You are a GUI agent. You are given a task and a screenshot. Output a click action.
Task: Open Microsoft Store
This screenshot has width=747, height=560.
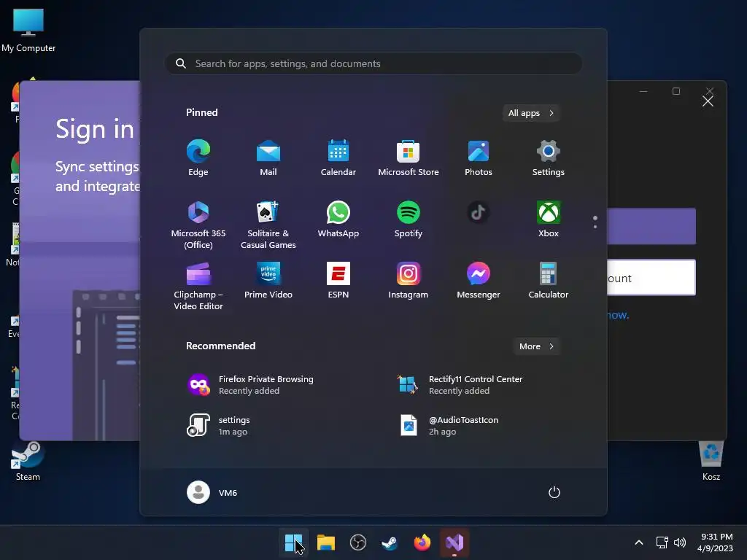pyautogui.click(x=409, y=158)
